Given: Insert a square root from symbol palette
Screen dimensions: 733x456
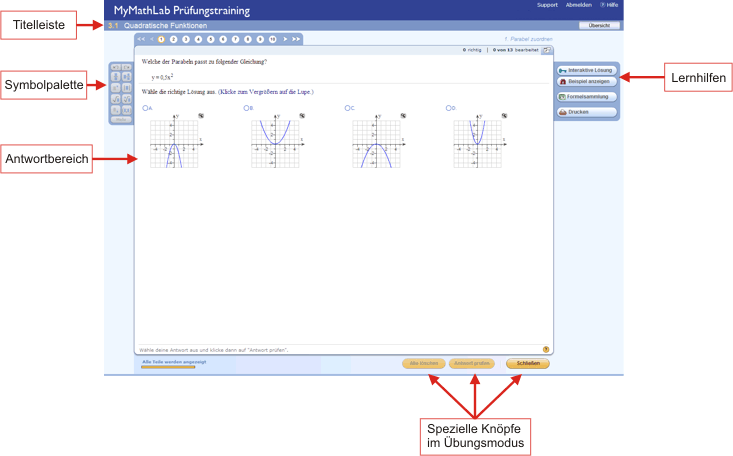Looking at the screenshot, I should click(x=115, y=99).
